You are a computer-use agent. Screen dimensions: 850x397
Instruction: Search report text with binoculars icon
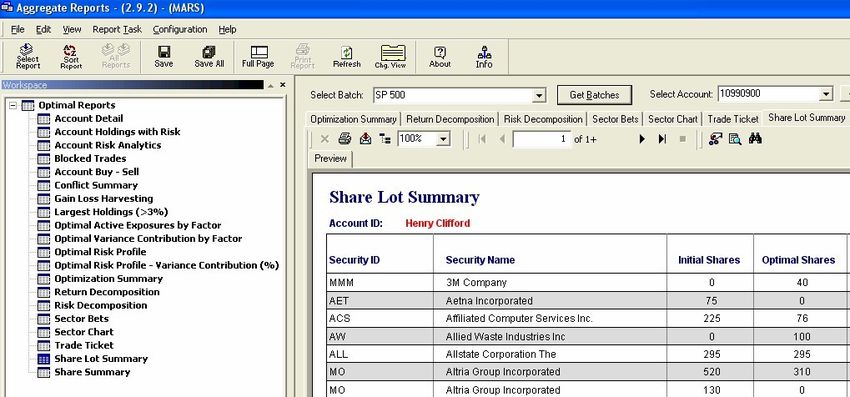click(x=755, y=139)
